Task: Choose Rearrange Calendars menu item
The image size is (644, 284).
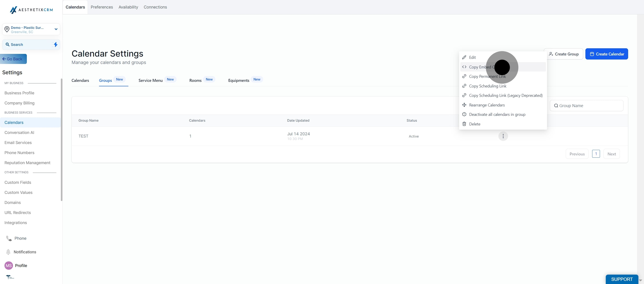Action: pyautogui.click(x=503, y=105)
